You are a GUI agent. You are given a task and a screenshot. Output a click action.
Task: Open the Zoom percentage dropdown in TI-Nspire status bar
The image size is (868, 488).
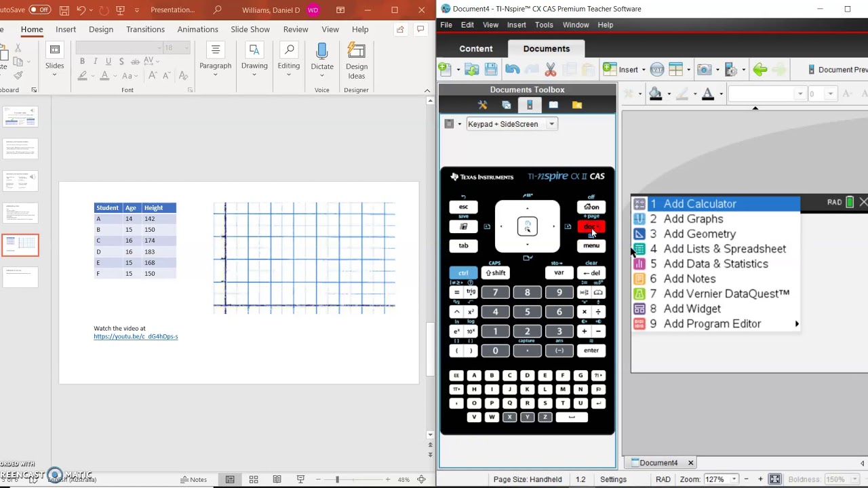(734, 479)
